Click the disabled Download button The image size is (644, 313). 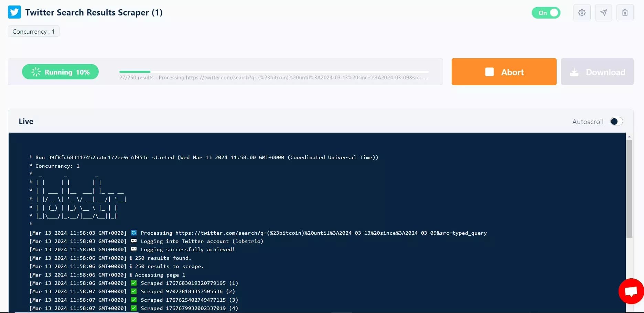pyautogui.click(x=597, y=72)
